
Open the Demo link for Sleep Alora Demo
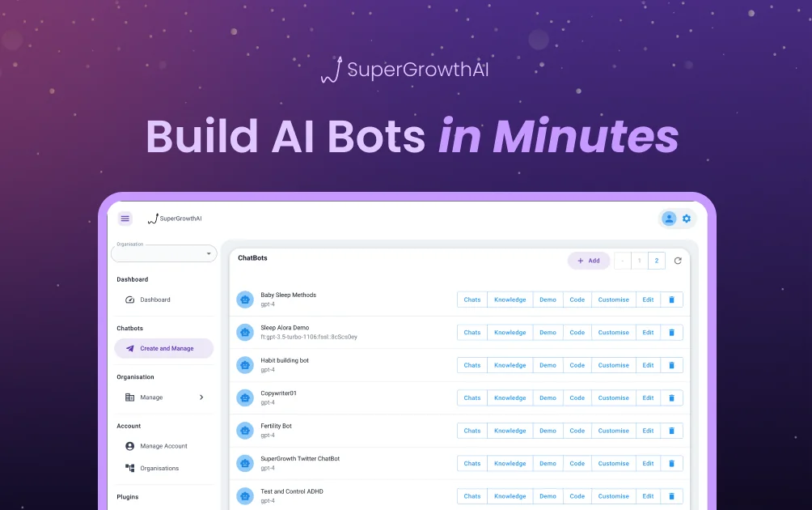548,332
